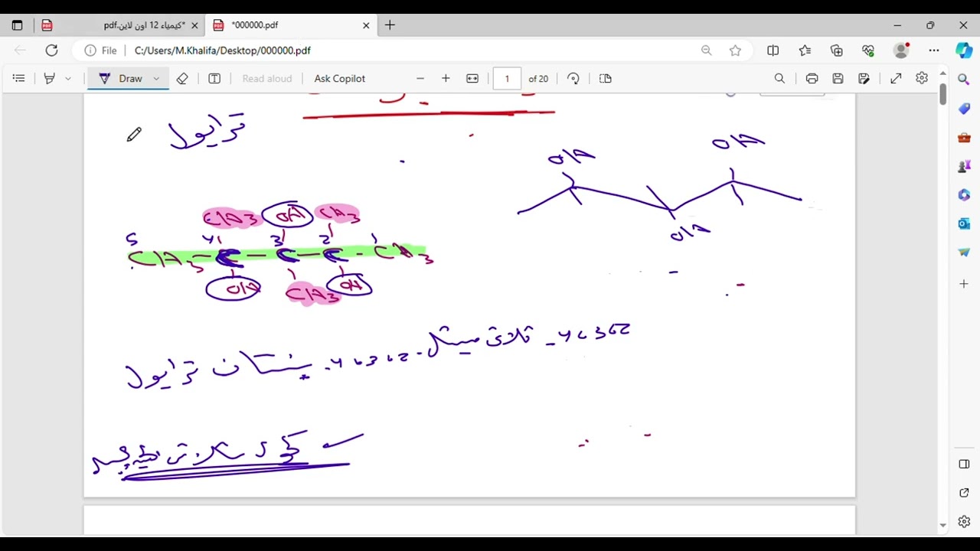This screenshot has height=551, width=980.
Task: Close the كيمياء 12 اون لاين.pdf tab
Action: (x=194, y=25)
